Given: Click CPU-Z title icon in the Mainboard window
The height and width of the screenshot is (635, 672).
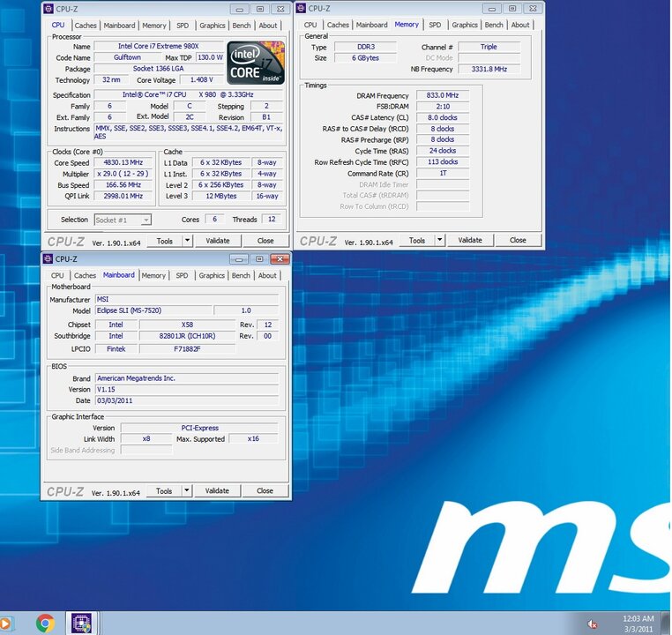Looking at the screenshot, I should click(48, 258).
